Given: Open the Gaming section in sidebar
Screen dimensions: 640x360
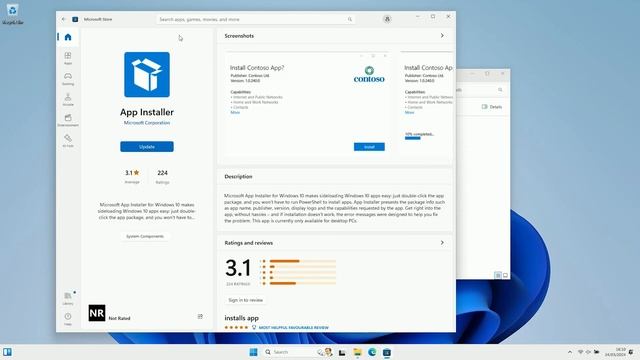Looking at the screenshot, I should (x=68, y=78).
